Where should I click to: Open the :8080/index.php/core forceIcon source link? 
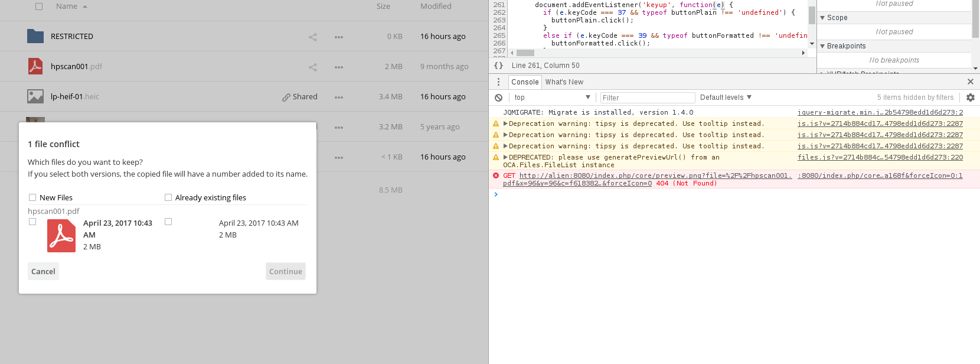pos(880,175)
